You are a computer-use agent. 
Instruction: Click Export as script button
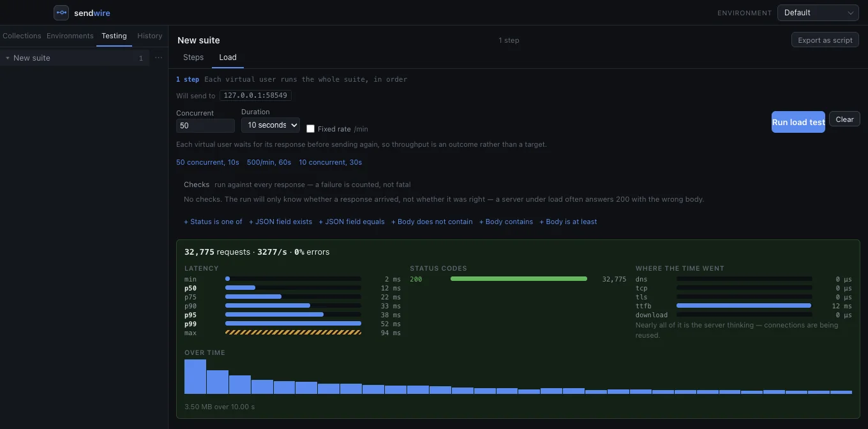pyautogui.click(x=825, y=40)
